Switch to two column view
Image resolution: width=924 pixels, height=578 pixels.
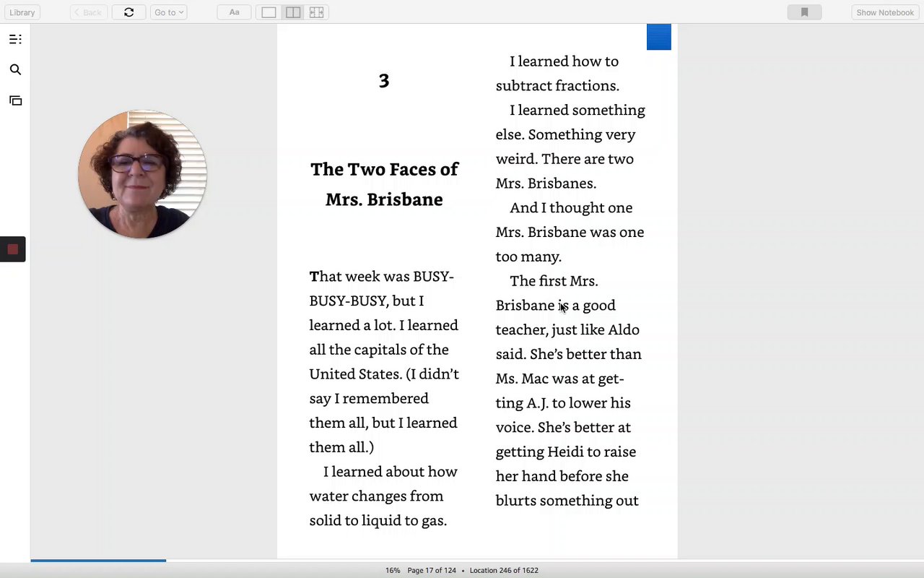tap(292, 12)
